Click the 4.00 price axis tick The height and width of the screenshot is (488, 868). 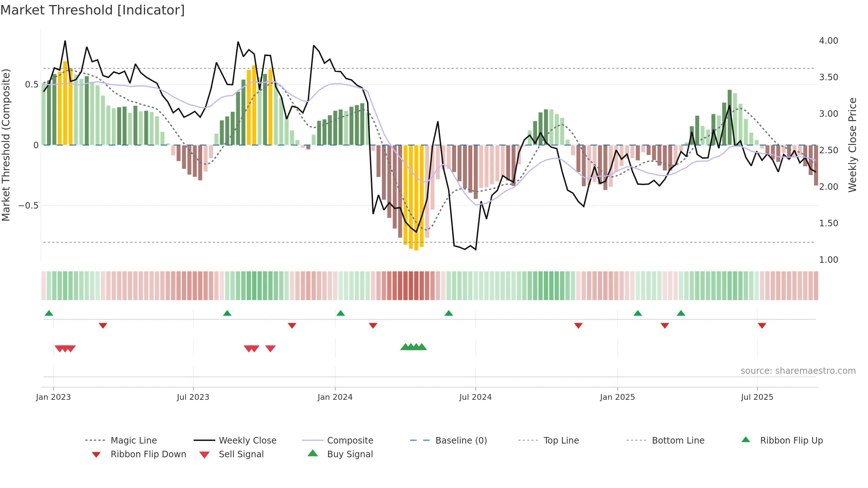(829, 40)
